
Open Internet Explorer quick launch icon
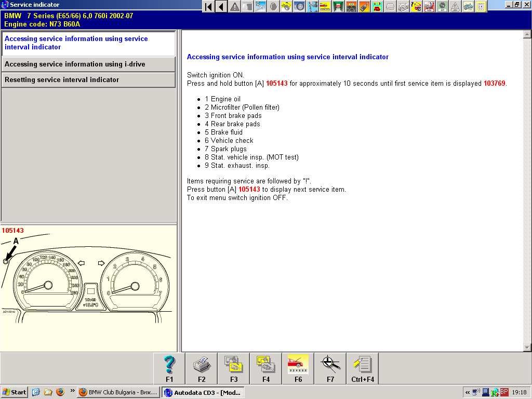(36, 392)
